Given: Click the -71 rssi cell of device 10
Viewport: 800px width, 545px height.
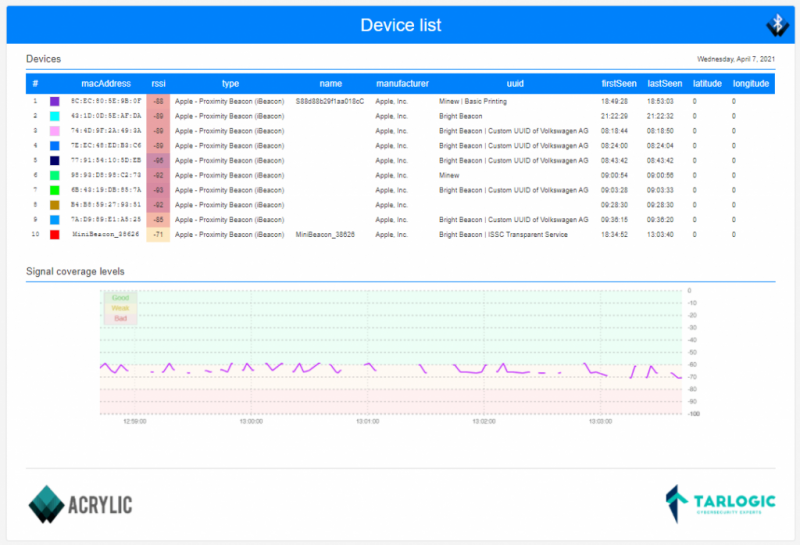Looking at the screenshot, I should pos(158,235).
